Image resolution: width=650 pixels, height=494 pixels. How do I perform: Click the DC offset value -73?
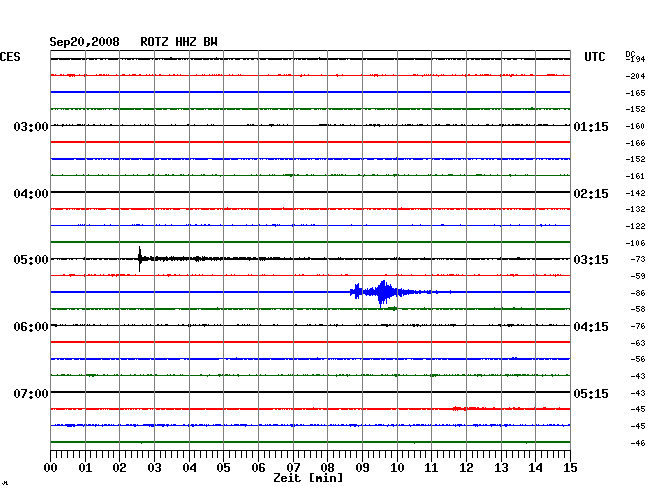pyautogui.click(x=638, y=259)
